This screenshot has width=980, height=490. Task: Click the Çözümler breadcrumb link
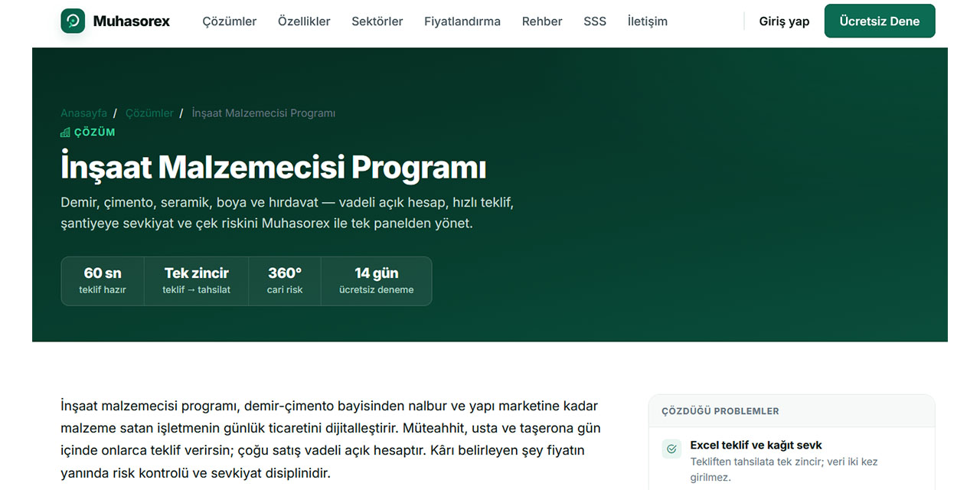(x=149, y=113)
